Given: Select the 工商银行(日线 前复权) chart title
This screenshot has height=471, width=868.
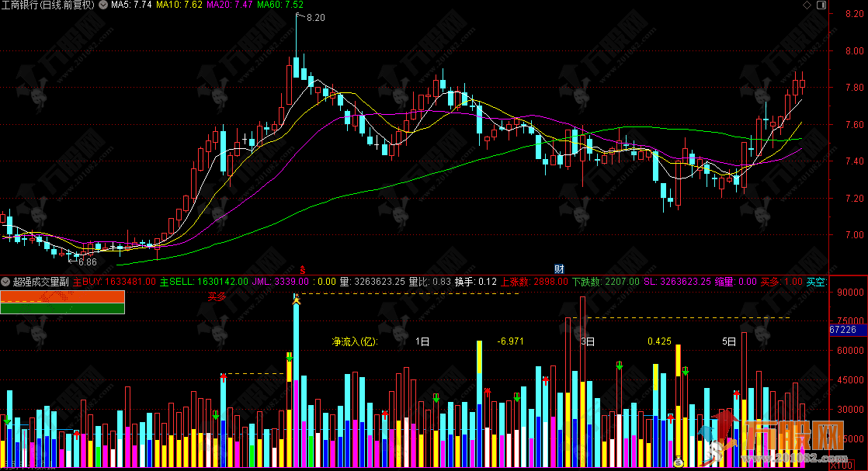Looking at the screenshot, I should pos(47,5).
